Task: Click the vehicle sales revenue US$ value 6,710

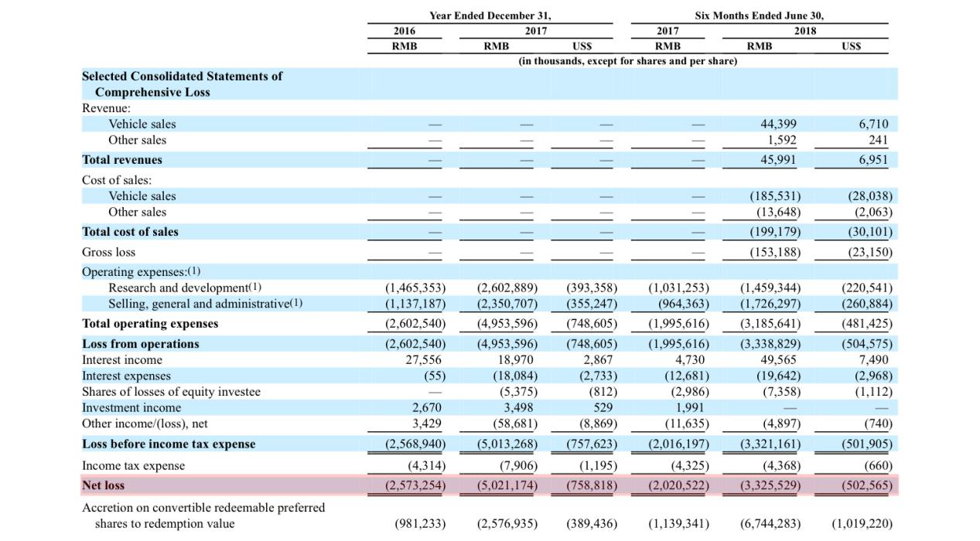Action: [874, 124]
